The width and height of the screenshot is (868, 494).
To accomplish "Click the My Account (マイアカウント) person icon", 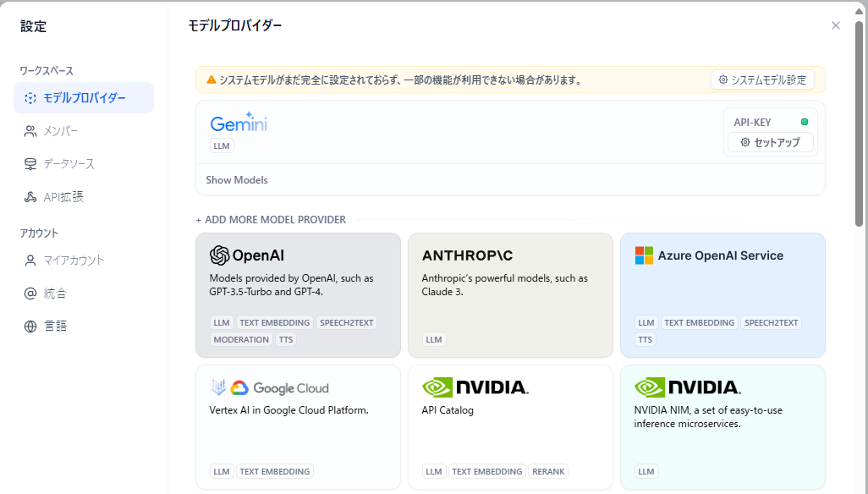I will (30, 261).
